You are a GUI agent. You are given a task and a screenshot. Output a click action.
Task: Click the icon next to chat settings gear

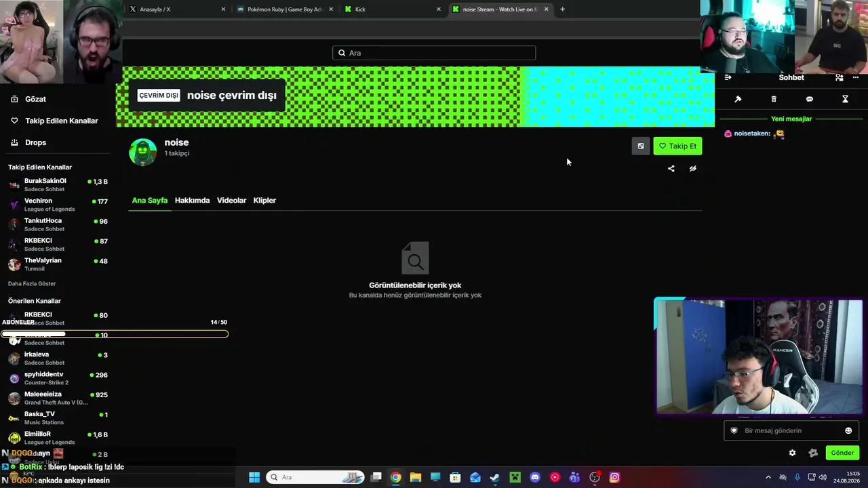pyautogui.click(x=813, y=453)
